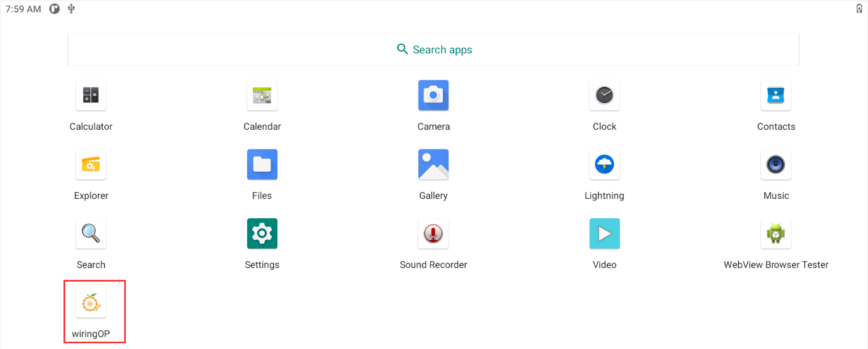868x349 pixels.
Task: Launch the Clock app icon
Action: 604,95
